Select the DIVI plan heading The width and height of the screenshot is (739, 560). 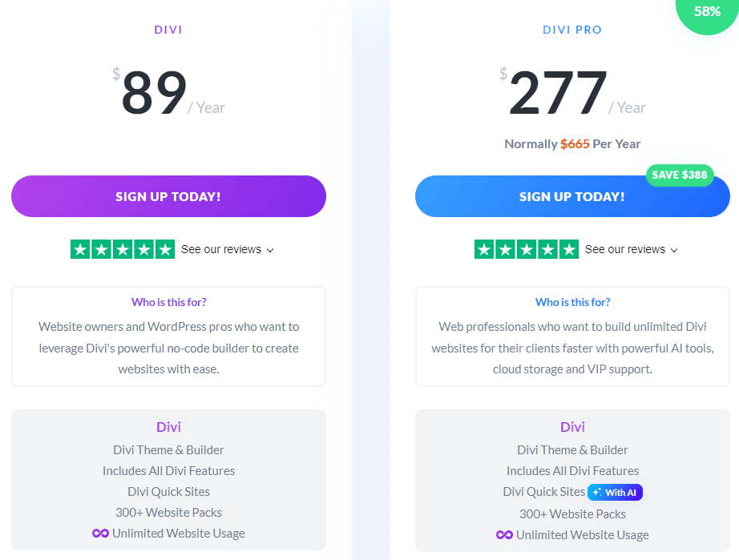click(168, 30)
